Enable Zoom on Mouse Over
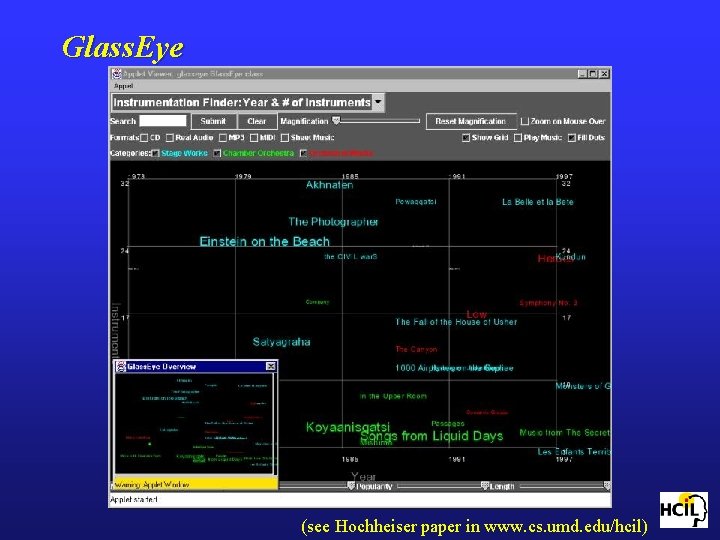 click(525, 122)
